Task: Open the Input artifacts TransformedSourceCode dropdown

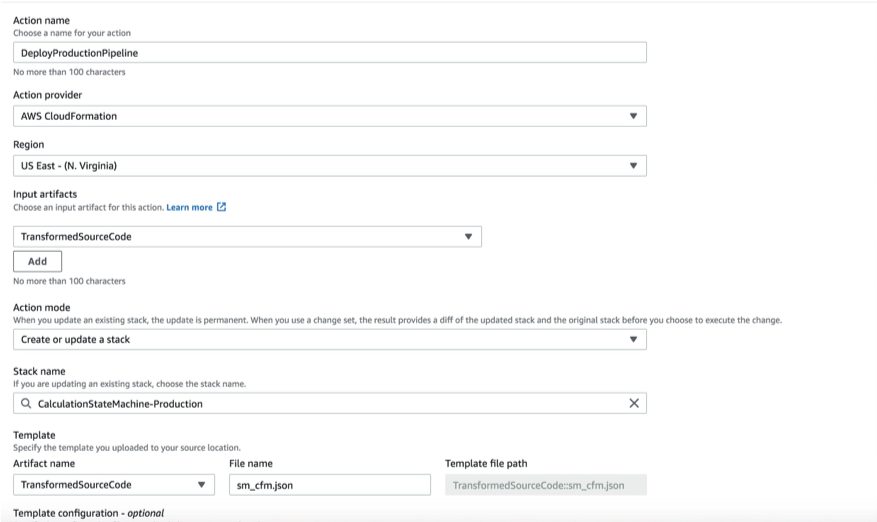Action: 247,237
